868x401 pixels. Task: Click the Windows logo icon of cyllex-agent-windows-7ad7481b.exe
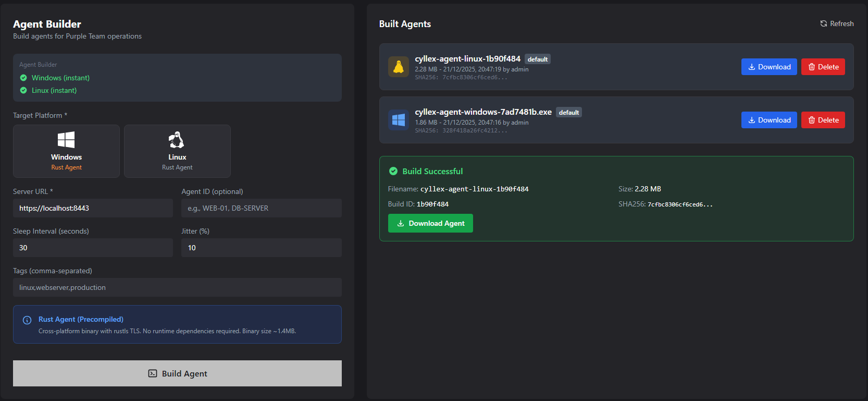pos(399,120)
